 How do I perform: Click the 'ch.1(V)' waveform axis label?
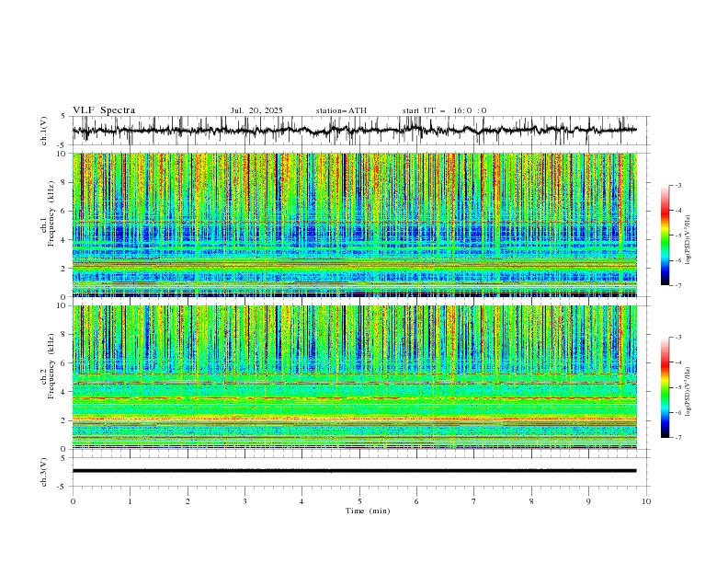(x=44, y=131)
